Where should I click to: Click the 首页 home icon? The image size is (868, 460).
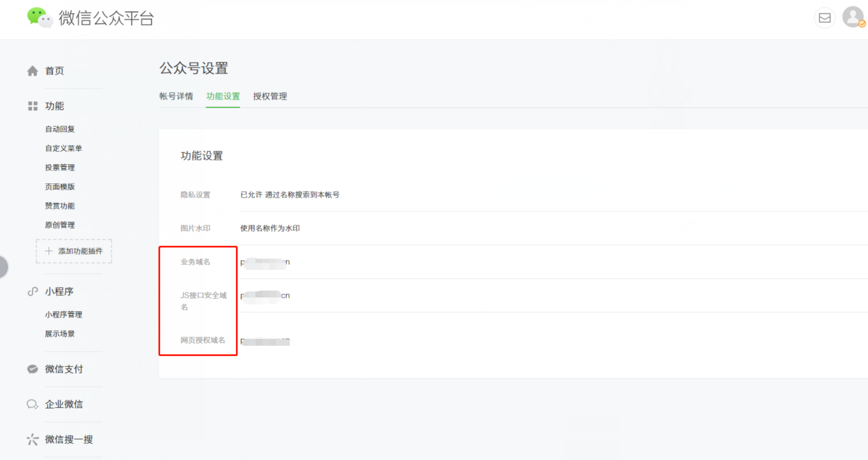click(33, 71)
